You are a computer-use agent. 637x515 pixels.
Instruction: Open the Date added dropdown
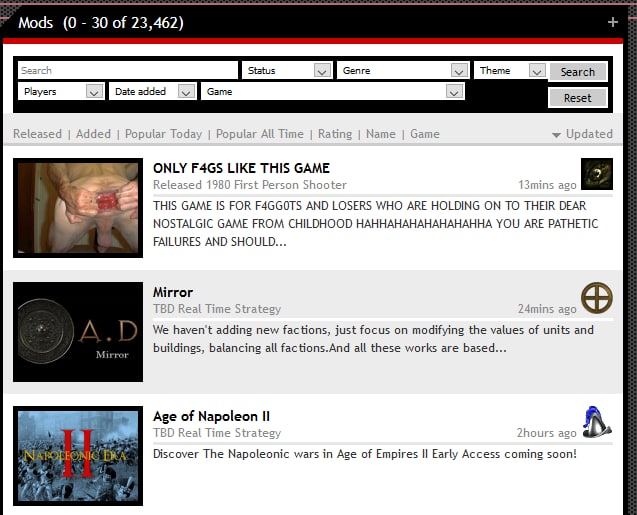pyautogui.click(x=153, y=91)
